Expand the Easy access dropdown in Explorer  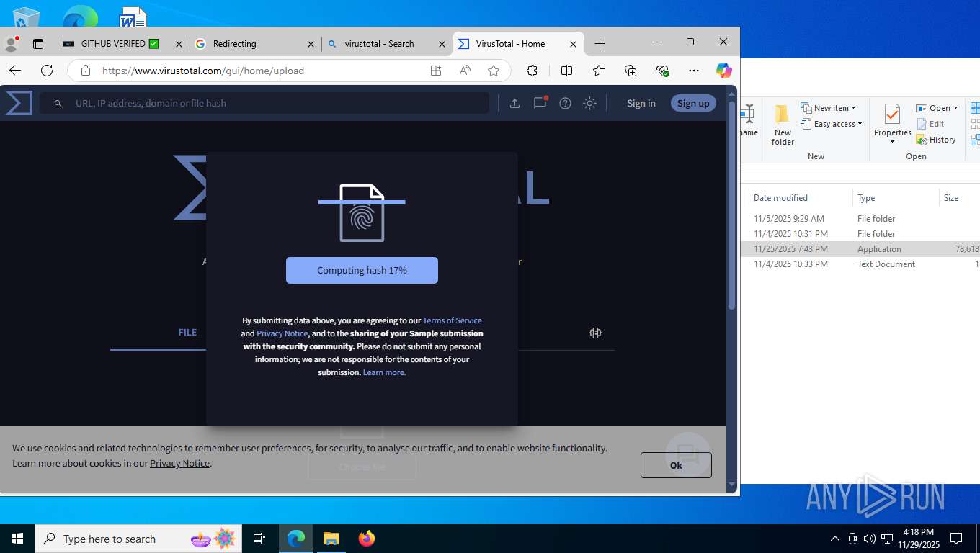(831, 124)
